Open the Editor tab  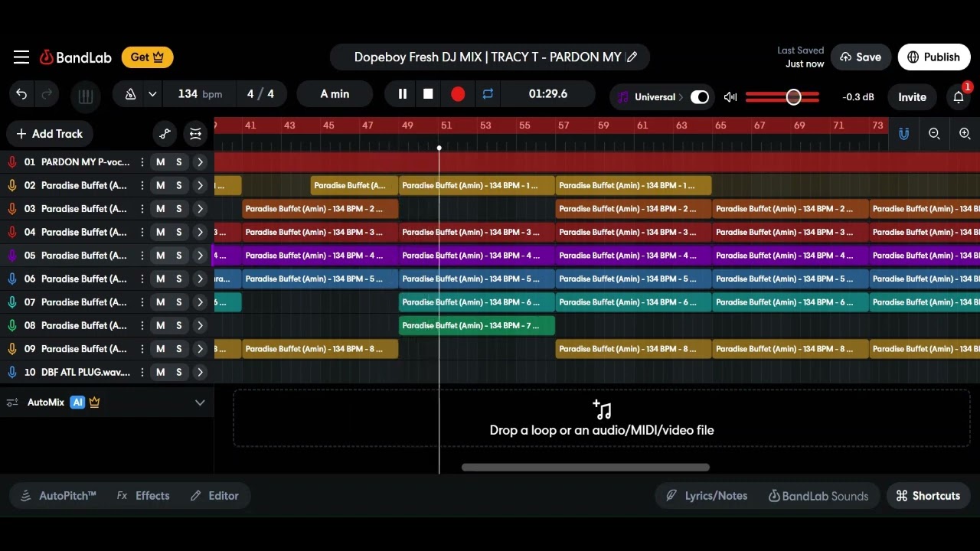tap(215, 496)
